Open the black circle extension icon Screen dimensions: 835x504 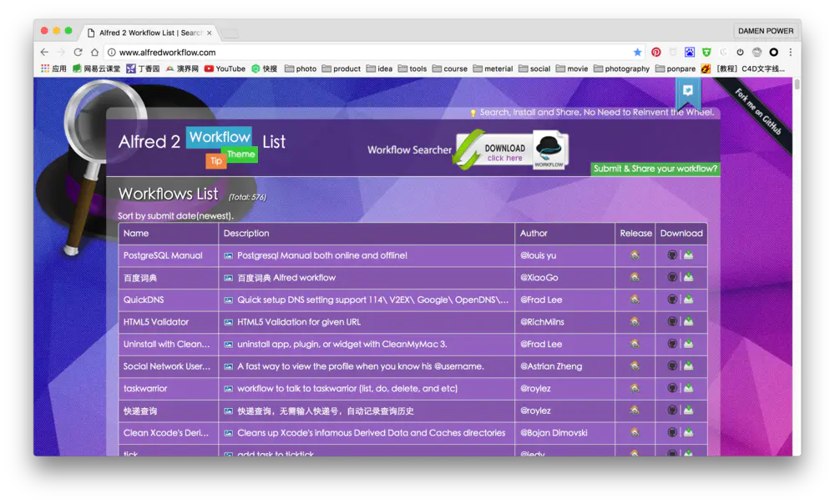tap(774, 53)
